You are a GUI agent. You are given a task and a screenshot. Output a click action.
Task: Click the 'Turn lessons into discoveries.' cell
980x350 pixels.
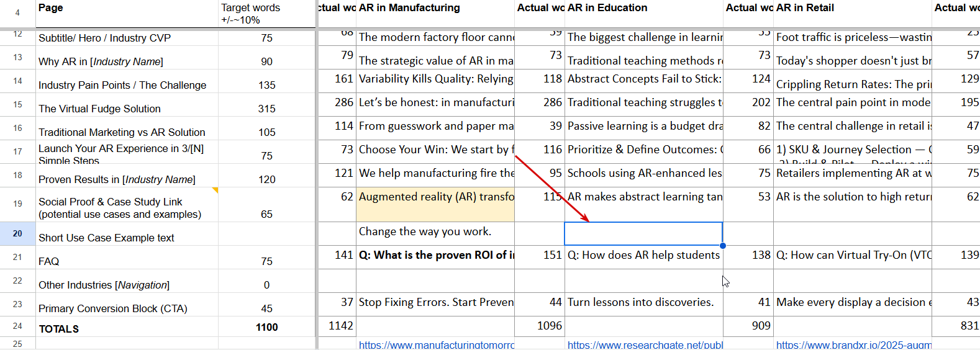(x=643, y=302)
